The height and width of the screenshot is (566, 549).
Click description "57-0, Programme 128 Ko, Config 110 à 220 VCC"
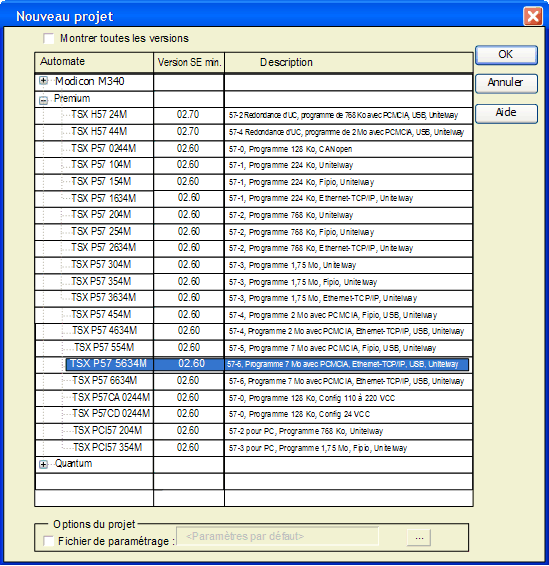click(x=312, y=398)
